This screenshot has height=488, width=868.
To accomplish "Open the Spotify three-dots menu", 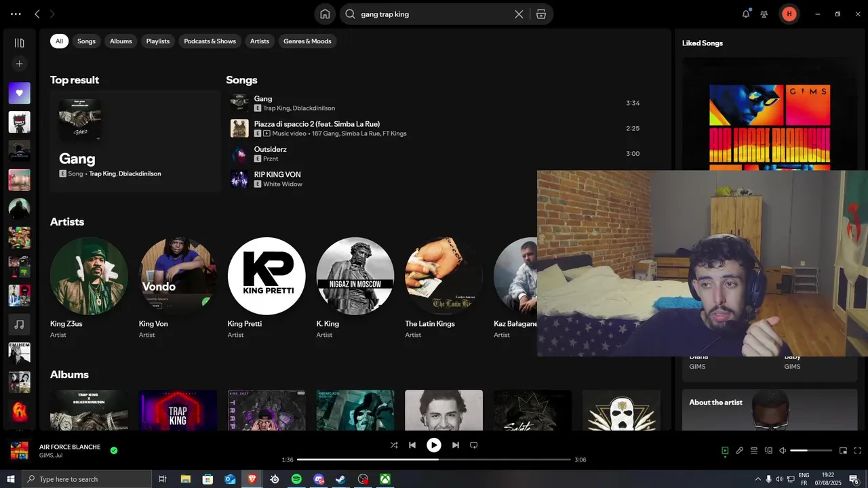I will [x=16, y=14].
